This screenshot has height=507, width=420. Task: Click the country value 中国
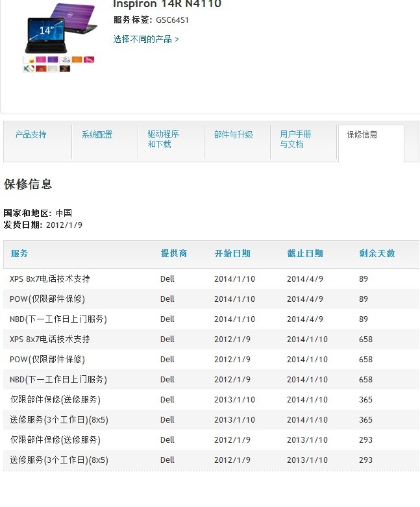click(64, 213)
